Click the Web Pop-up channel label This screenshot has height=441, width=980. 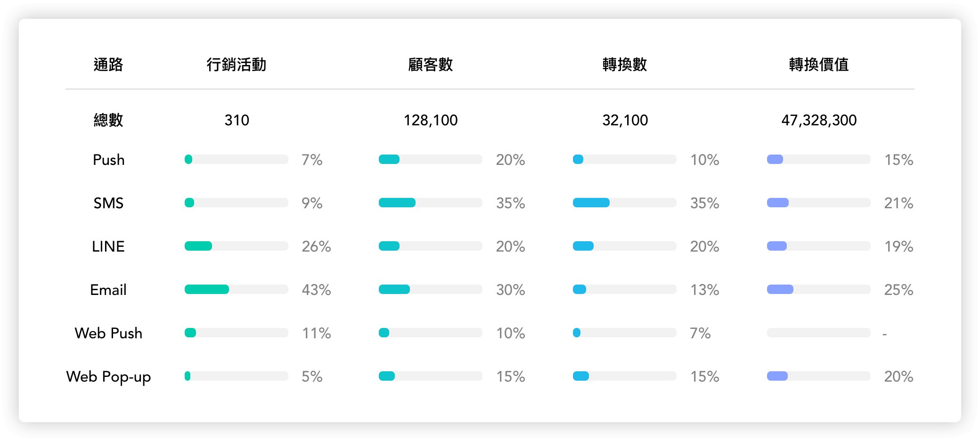(x=108, y=376)
